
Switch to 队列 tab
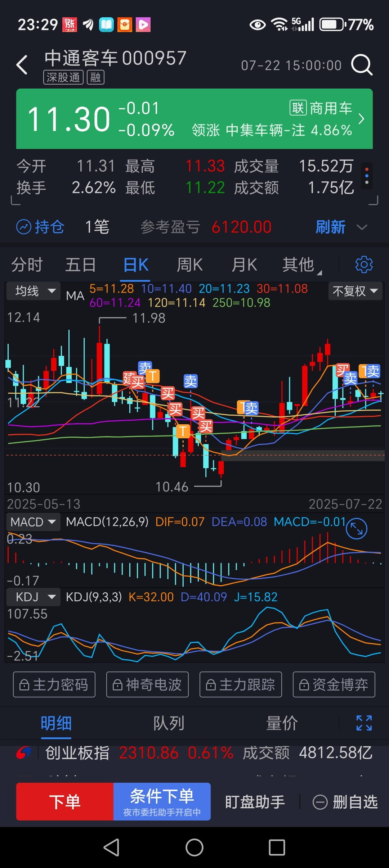pyautogui.click(x=169, y=723)
